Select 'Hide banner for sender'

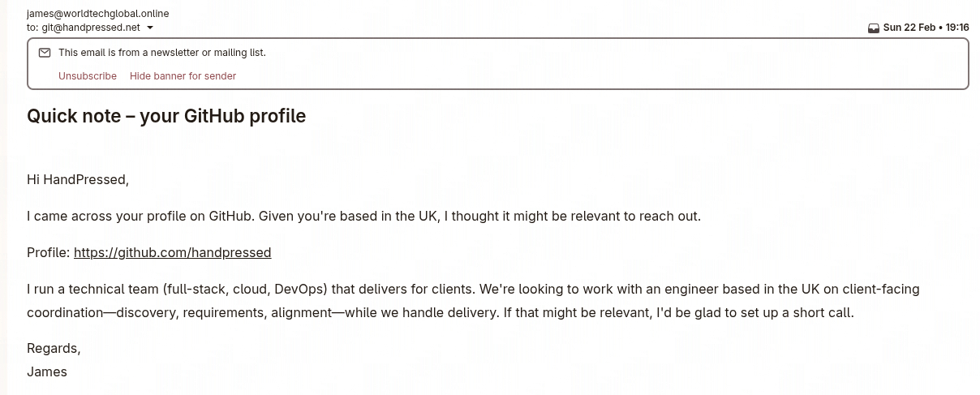point(183,76)
